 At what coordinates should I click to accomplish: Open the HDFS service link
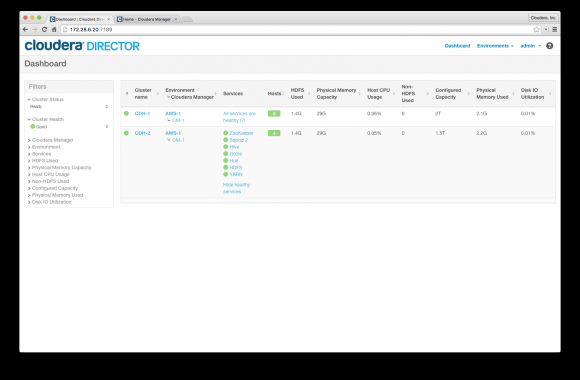[x=236, y=167]
